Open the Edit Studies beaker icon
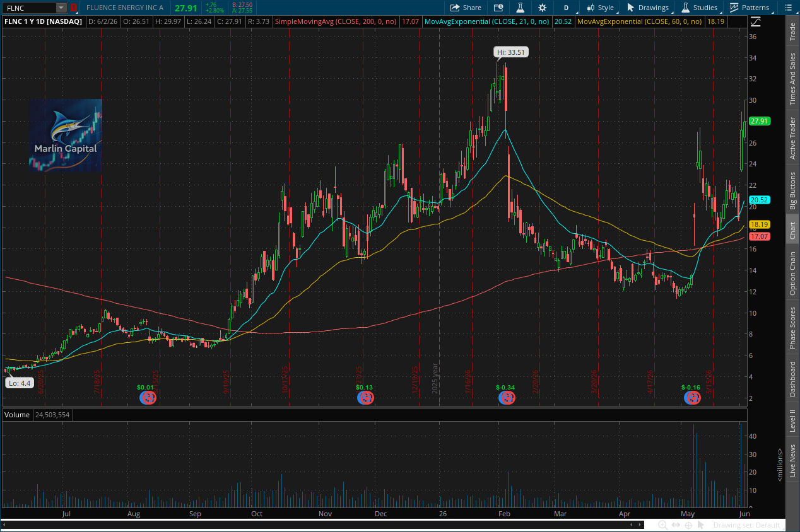Viewport: 800px width, 532px height. (x=521, y=8)
